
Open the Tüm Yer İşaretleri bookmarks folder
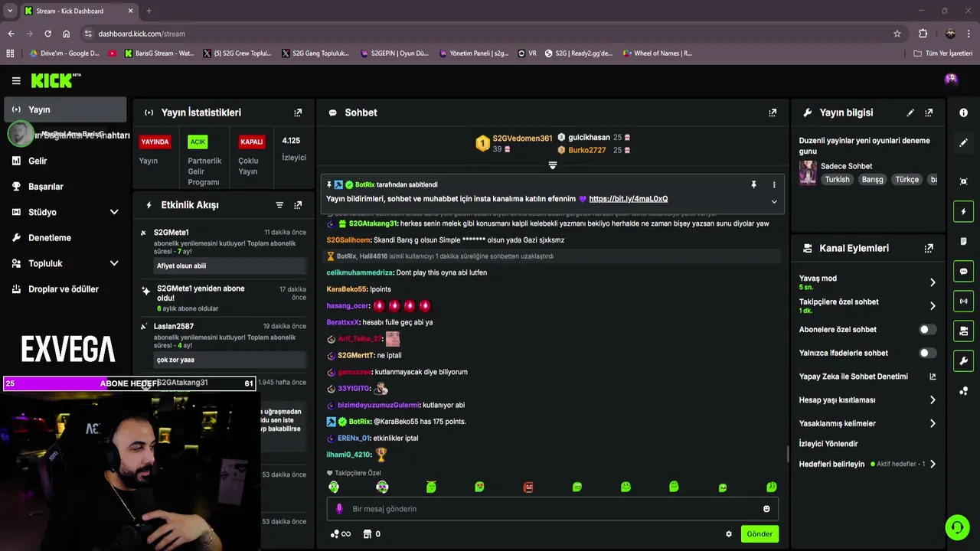point(943,54)
